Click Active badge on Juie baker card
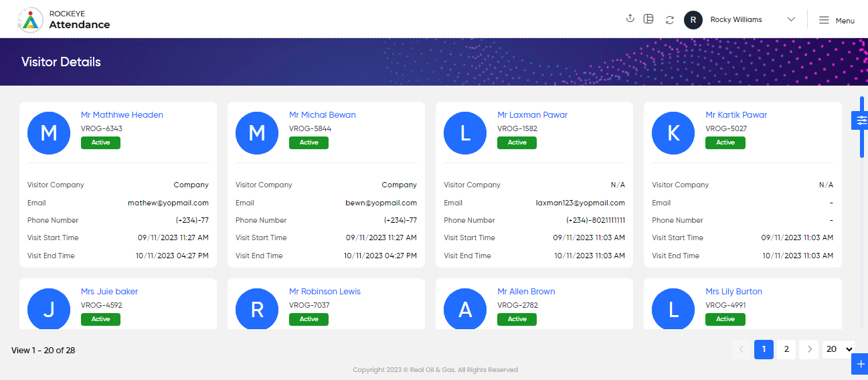868x380 pixels. click(x=100, y=319)
